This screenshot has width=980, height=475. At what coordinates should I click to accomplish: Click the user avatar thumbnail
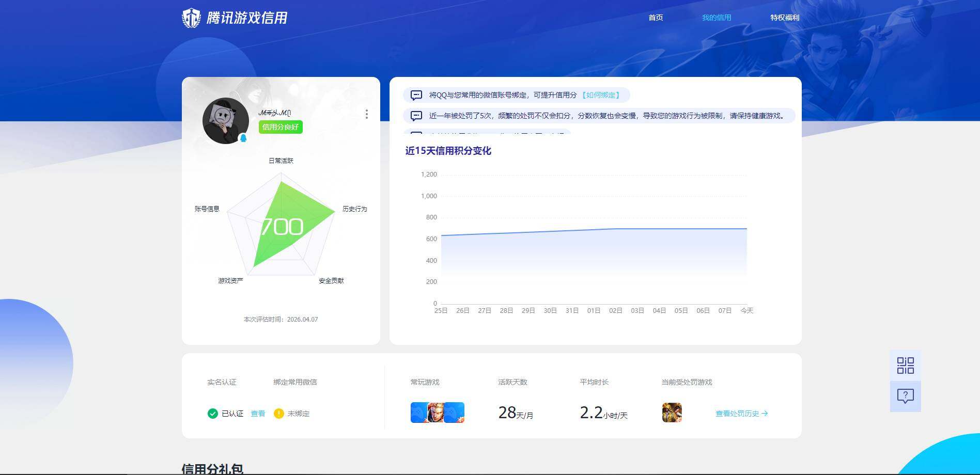click(226, 120)
